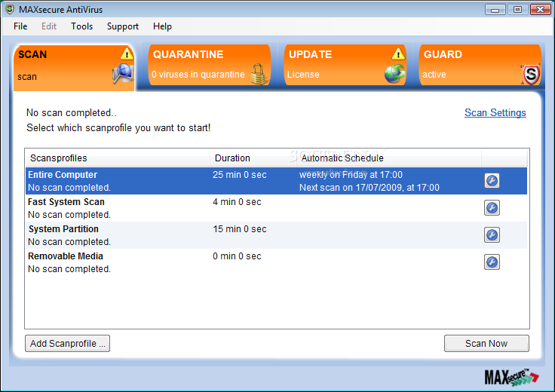Viewport: 555px width, 392px height.
Task: Click the '4 min 0 sec' duration value
Action: [x=237, y=202]
